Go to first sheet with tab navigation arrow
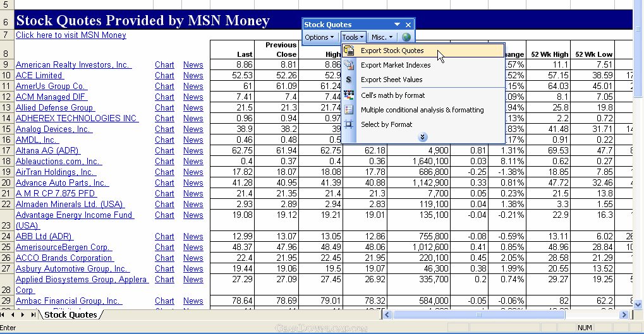 [3, 314]
